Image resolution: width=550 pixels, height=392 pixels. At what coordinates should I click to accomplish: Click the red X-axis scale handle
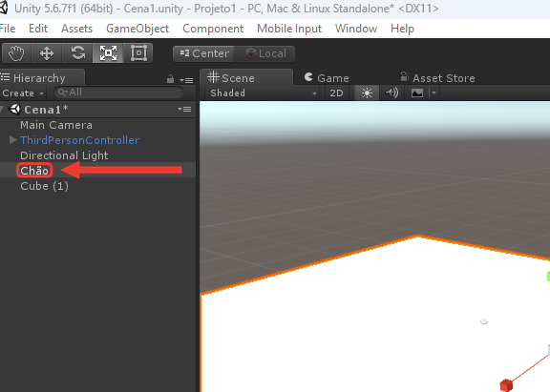coord(506,385)
